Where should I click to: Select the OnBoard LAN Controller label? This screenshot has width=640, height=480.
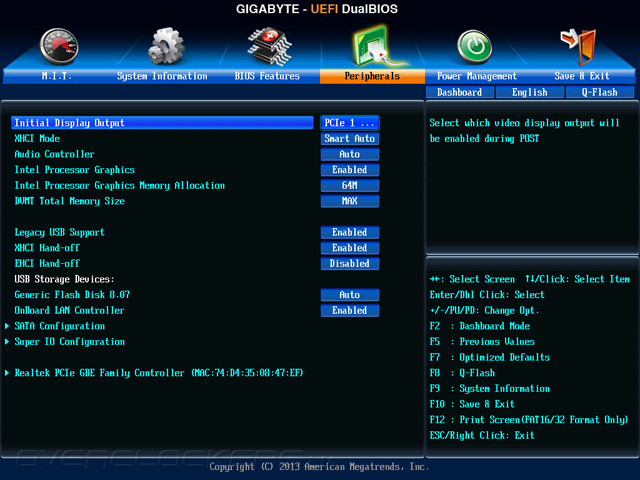(69, 310)
